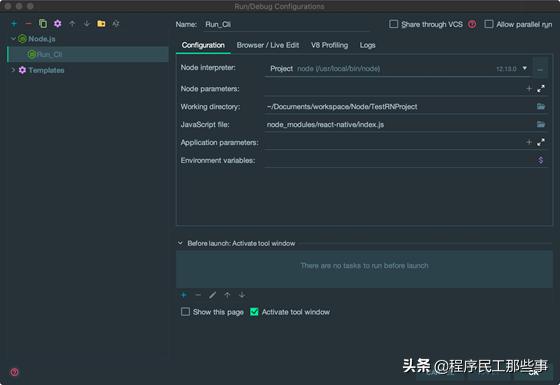Sort configurations alphabetically
This screenshot has height=385, width=560.
point(116,24)
